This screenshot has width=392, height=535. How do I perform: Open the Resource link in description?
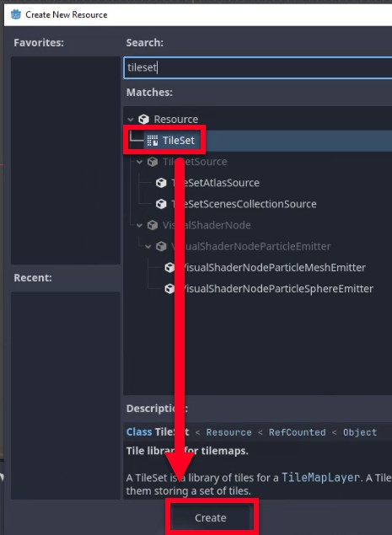[x=228, y=432]
